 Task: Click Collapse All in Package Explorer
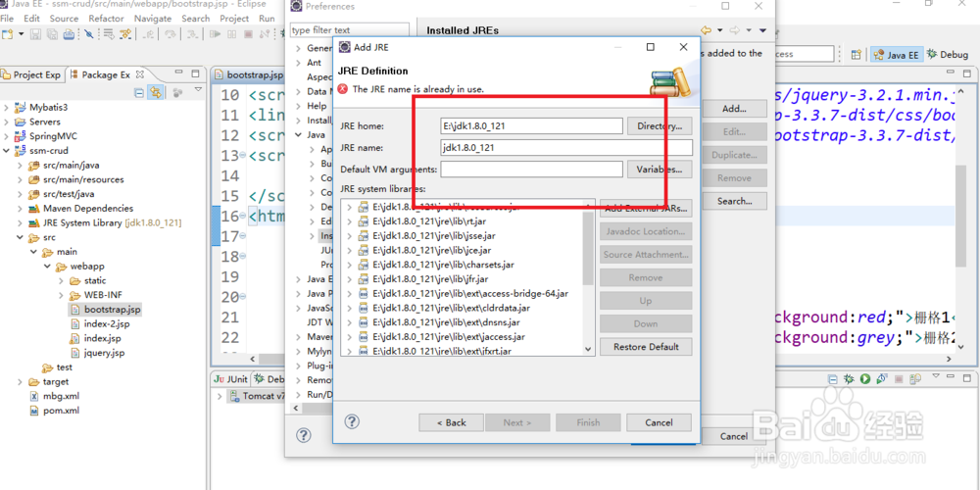coord(139,92)
